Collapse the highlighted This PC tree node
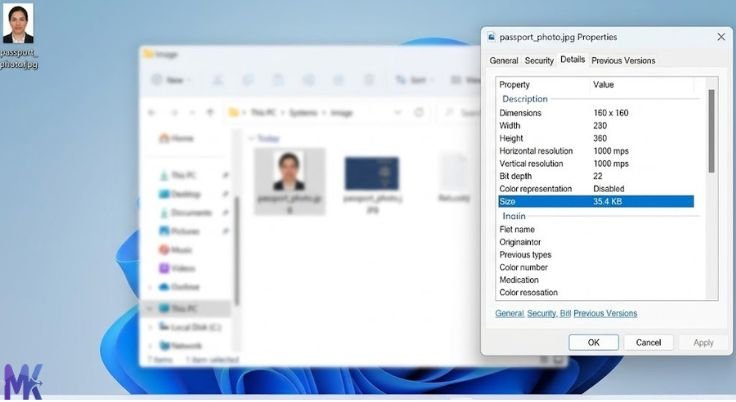This screenshot has height=402, width=736. 150,309
